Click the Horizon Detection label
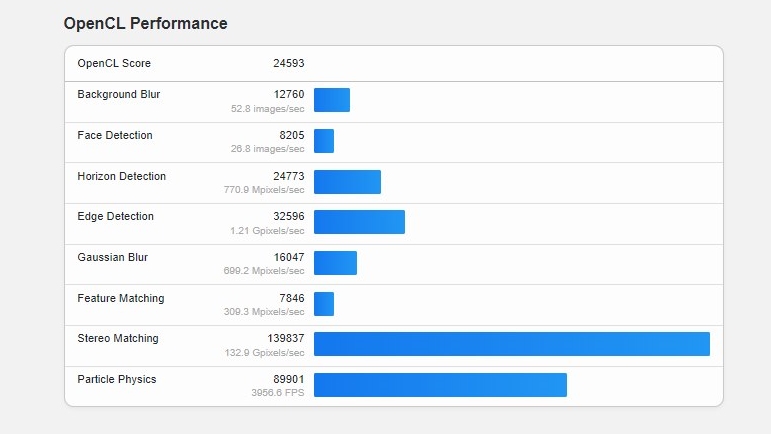 [x=121, y=176]
